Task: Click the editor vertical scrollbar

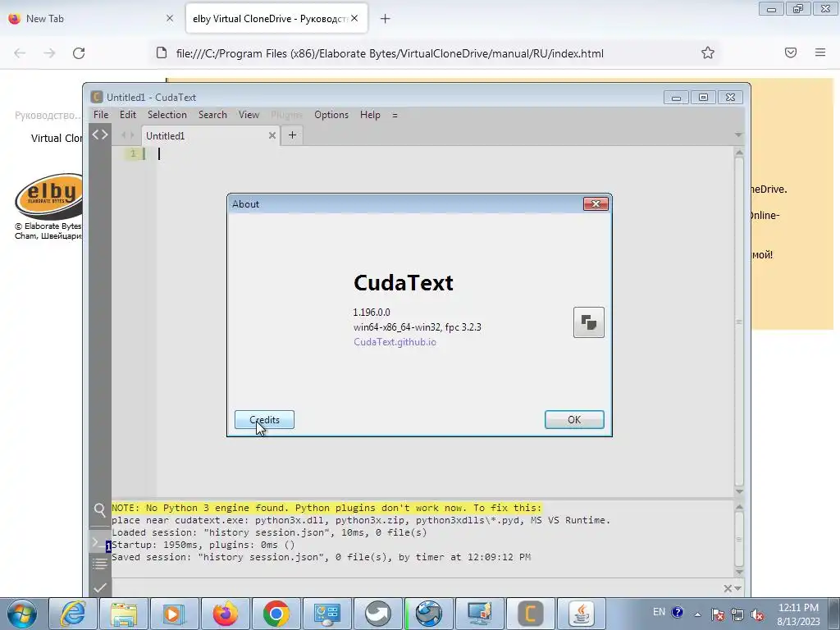Action: click(x=739, y=322)
